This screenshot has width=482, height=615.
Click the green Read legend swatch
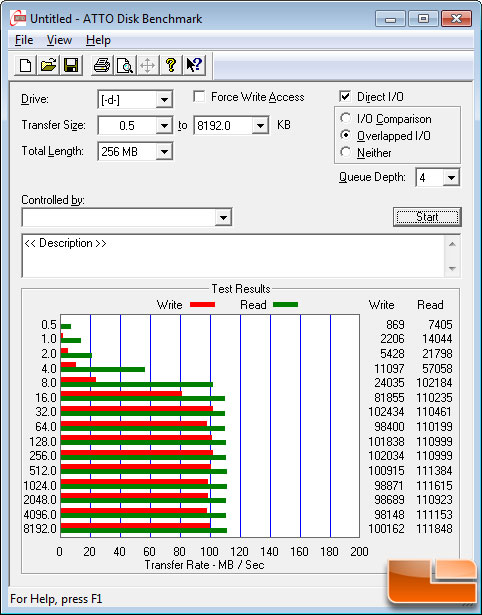pos(286,305)
